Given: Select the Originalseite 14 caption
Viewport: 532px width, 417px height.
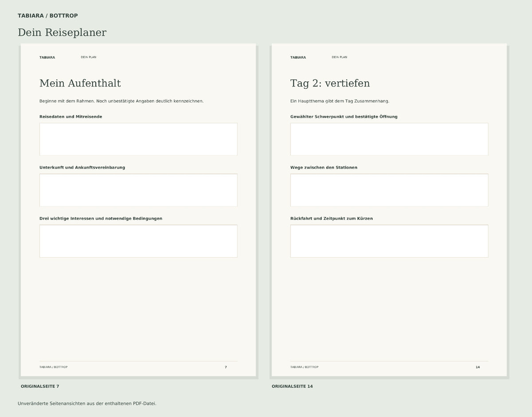Looking at the screenshot, I should coord(292,386).
